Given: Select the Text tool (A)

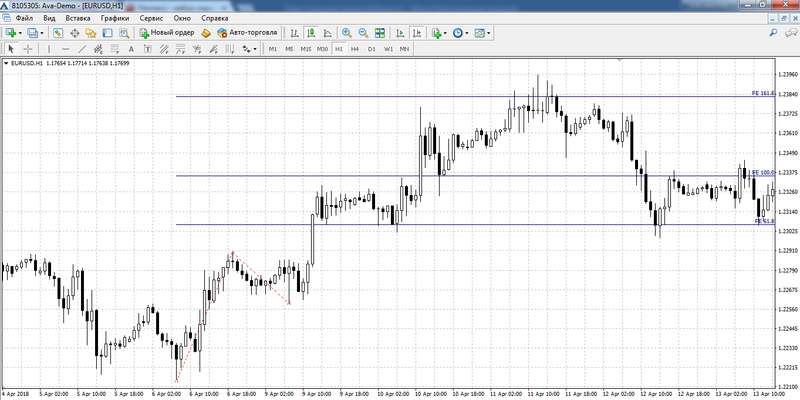Looking at the screenshot, I should pos(131,49).
